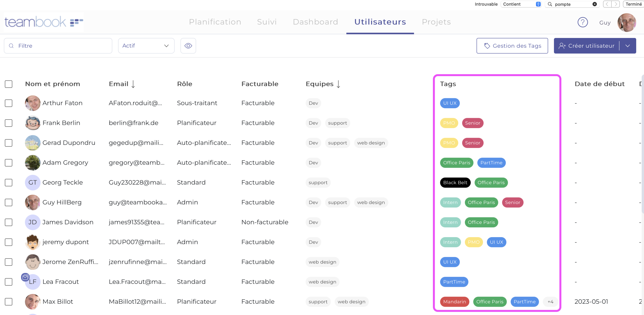Open the Actif status dropdown

point(146,46)
